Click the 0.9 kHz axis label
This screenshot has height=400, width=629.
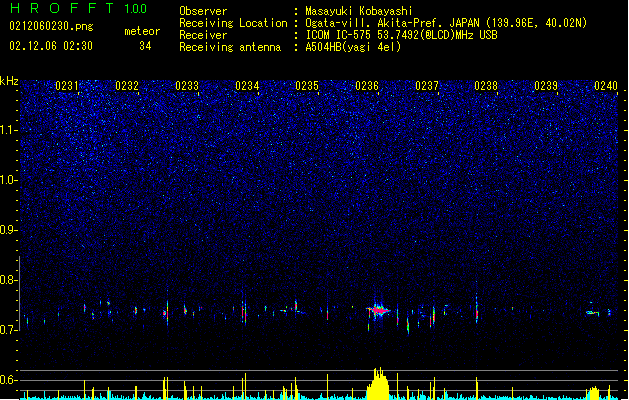[x=8, y=230]
